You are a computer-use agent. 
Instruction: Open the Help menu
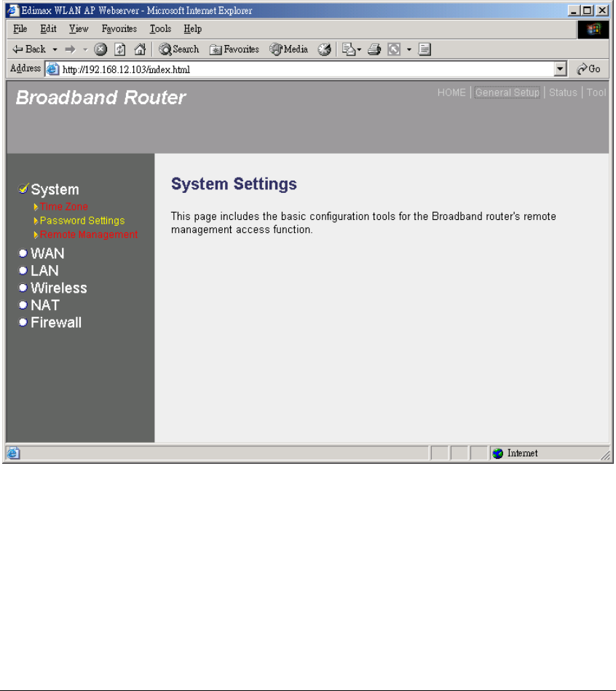click(192, 29)
